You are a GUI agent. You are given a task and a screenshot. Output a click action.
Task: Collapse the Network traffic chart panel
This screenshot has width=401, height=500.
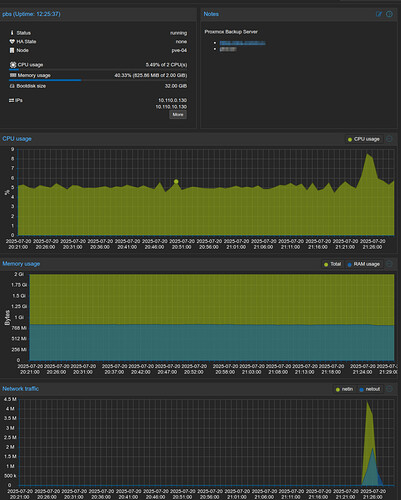point(389,389)
